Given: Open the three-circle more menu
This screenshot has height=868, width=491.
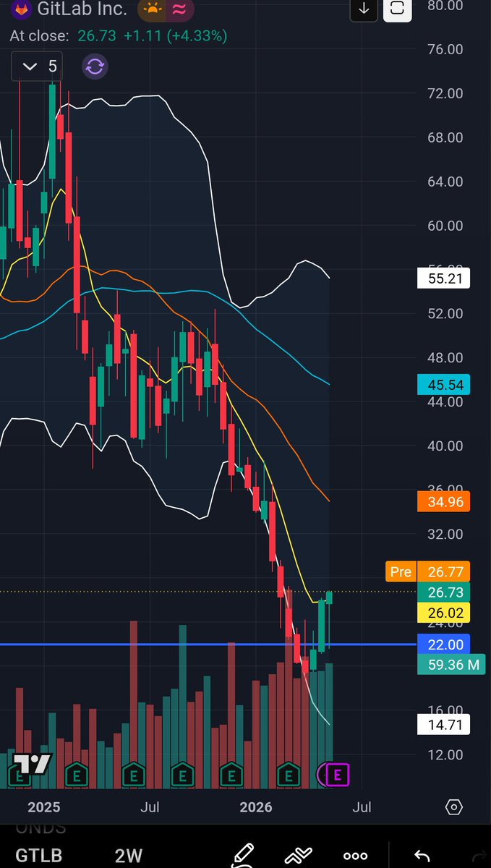Looking at the screenshot, I should [x=355, y=856].
